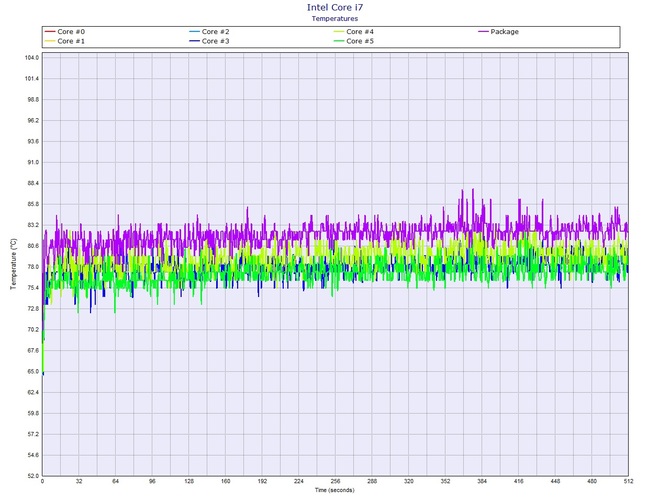Click the lime Core #4 color line
The image size is (670, 502).
coord(339,32)
